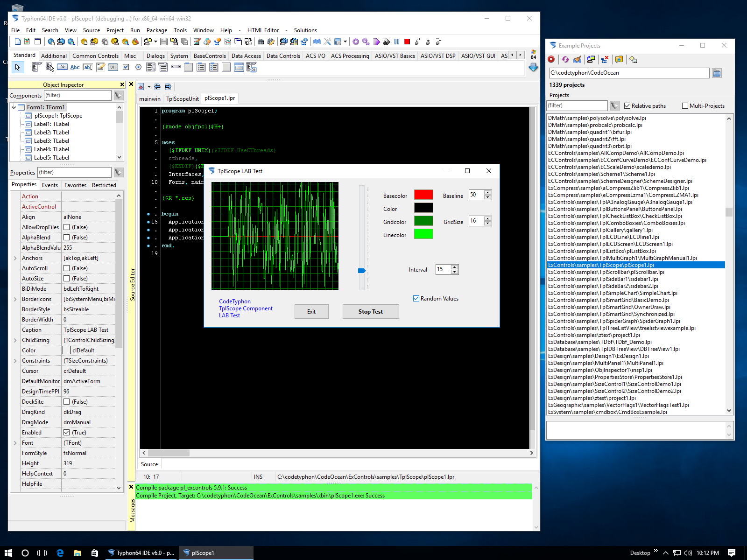Image resolution: width=747 pixels, height=560 pixels.
Task: Expand the Font property node
Action: click(x=15, y=443)
